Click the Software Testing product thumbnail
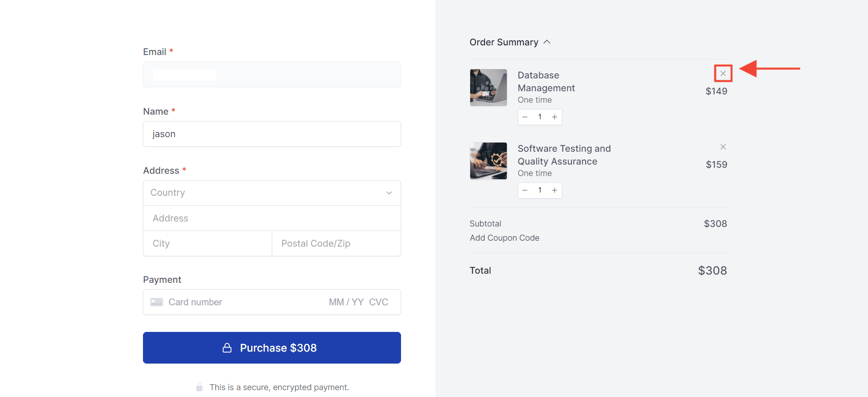This screenshot has height=397, width=868. (488, 161)
